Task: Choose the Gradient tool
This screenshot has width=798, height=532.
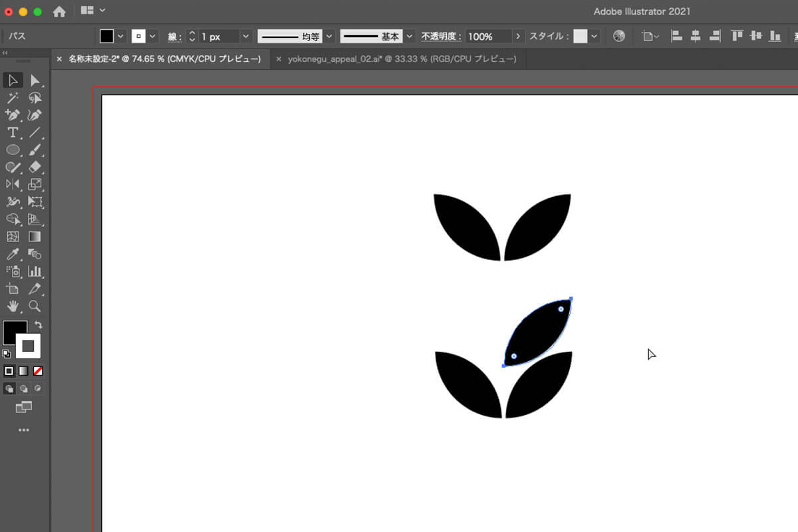Action: point(35,237)
